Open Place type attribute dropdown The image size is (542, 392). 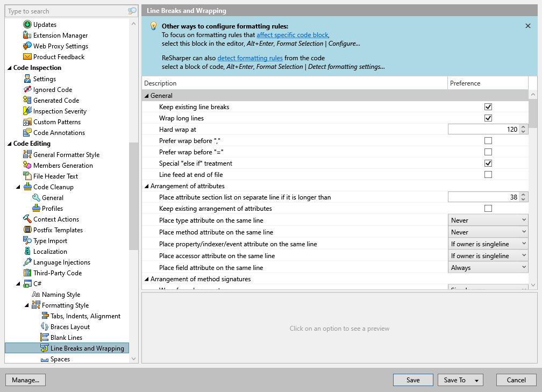point(488,220)
